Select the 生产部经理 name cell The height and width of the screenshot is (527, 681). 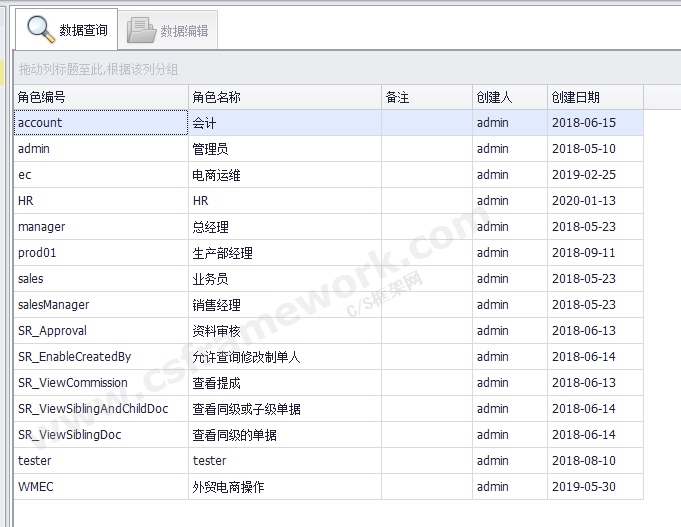point(285,253)
